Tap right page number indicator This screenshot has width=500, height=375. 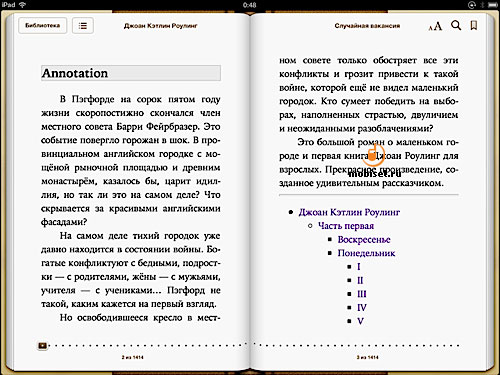tap(367, 357)
